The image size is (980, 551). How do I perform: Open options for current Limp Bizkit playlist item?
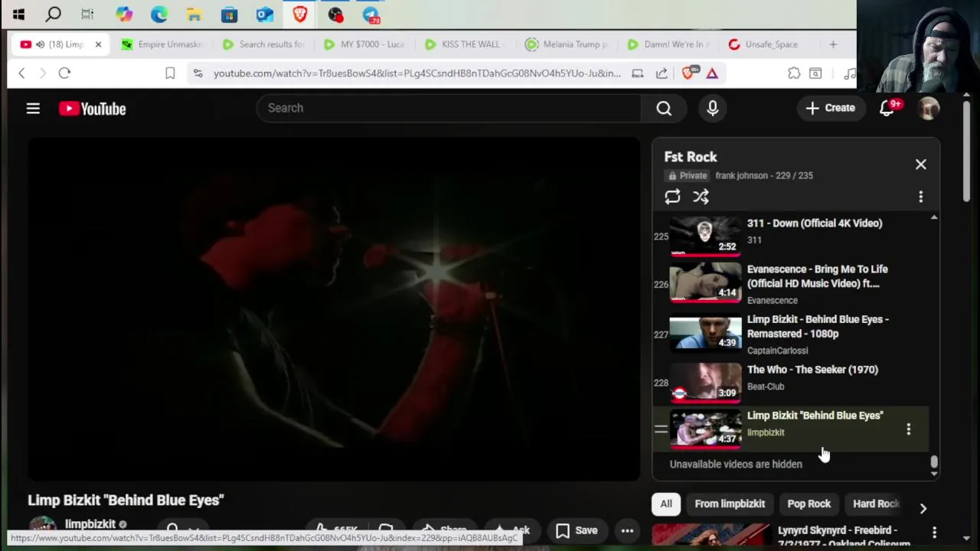pos(909,429)
